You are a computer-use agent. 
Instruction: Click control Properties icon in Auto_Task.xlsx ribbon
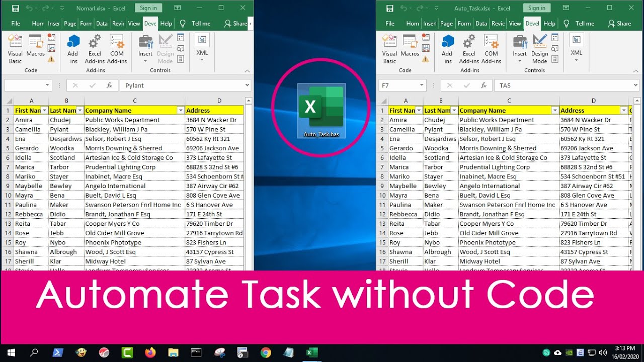pyautogui.click(x=555, y=37)
